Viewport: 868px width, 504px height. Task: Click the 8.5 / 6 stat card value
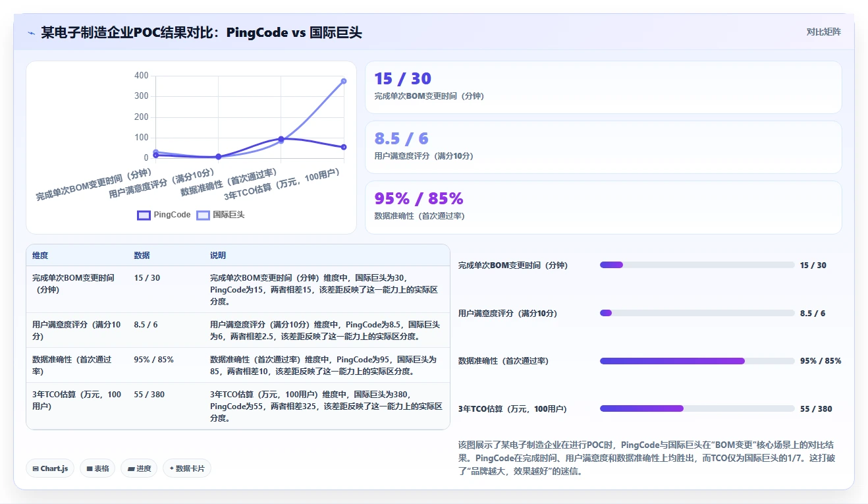(x=401, y=138)
